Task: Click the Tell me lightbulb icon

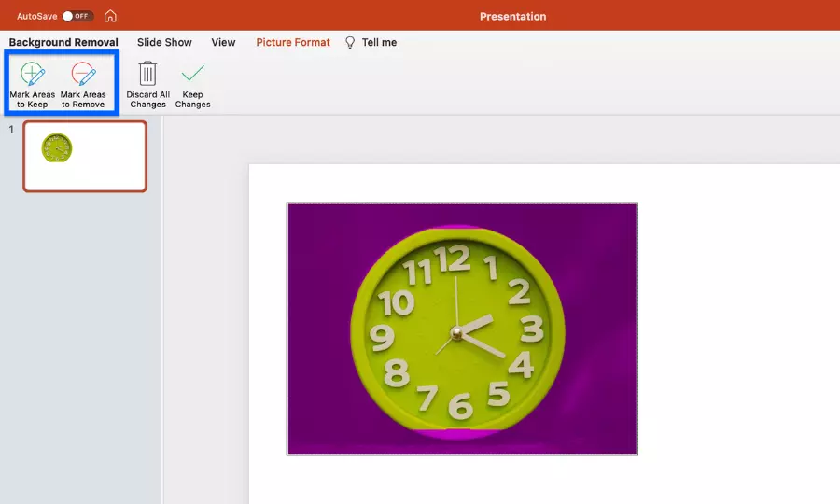Action: (350, 42)
